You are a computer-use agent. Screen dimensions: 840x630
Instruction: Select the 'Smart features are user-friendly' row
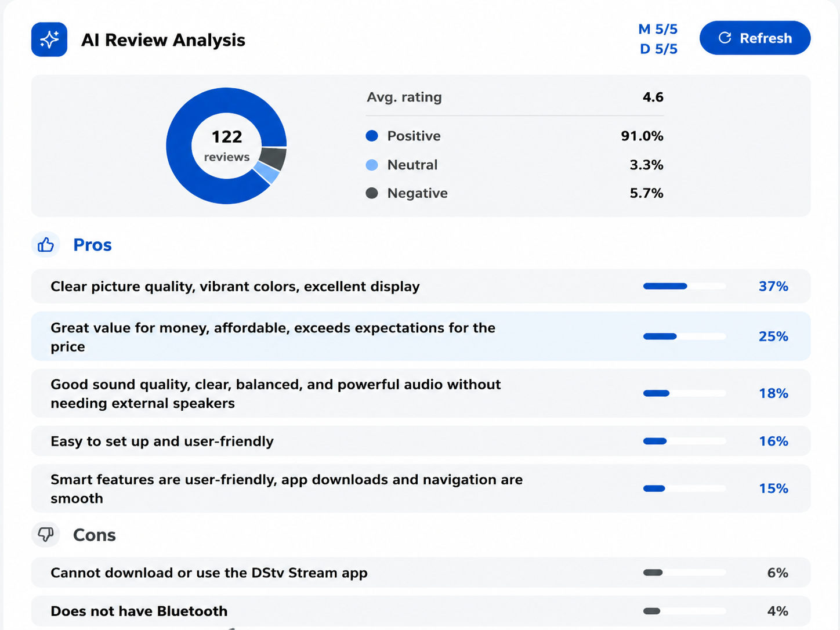click(421, 488)
